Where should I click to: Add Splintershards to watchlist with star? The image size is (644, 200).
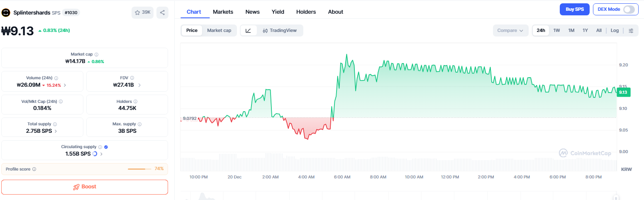(x=142, y=12)
